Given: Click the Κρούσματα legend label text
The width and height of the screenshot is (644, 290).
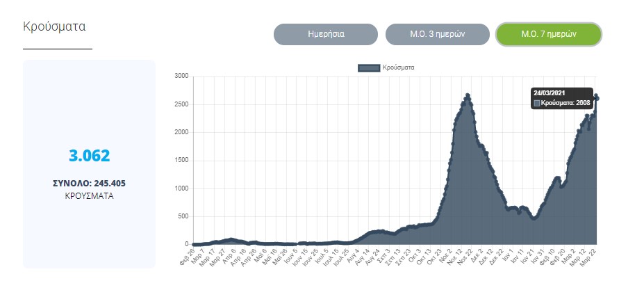Looking at the screenshot, I should pyautogui.click(x=399, y=67).
